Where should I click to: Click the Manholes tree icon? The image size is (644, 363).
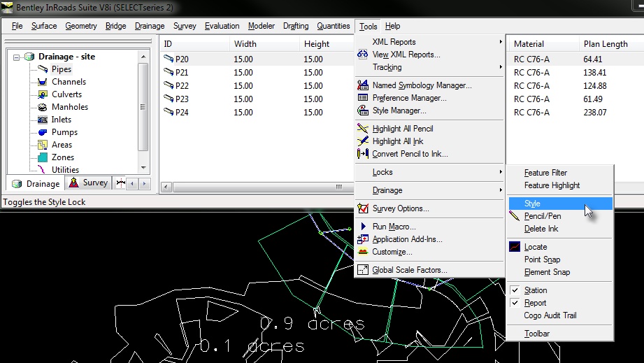point(43,107)
